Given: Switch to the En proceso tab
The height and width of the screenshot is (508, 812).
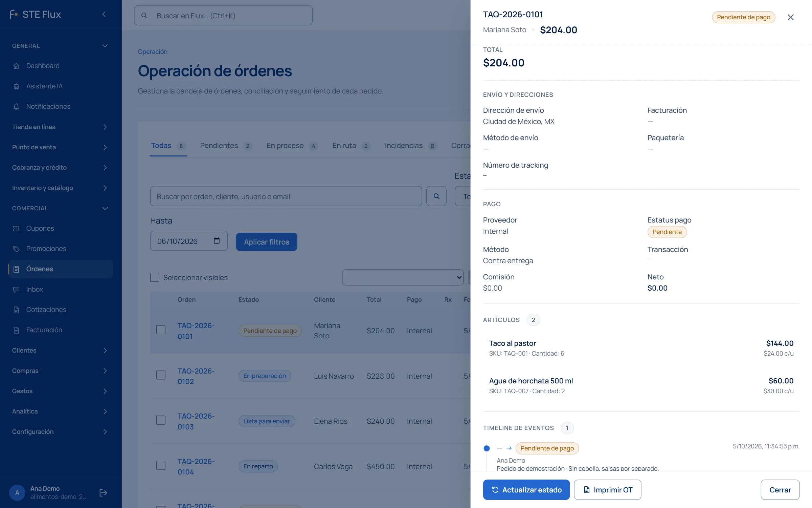Looking at the screenshot, I should pyautogui.click(x=292, y=146).
